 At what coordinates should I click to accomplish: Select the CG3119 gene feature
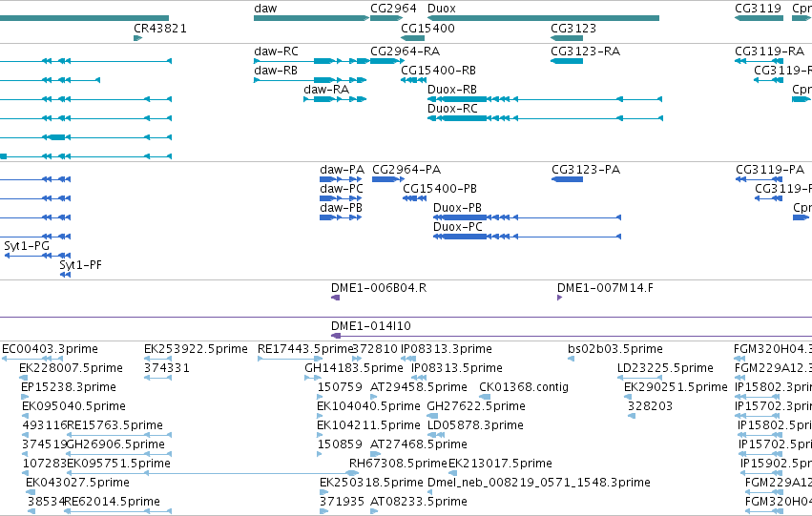tap(759, 18)
